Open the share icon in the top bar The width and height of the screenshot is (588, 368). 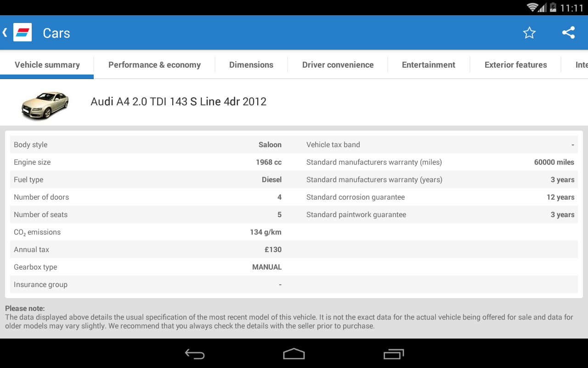(568, 33)
